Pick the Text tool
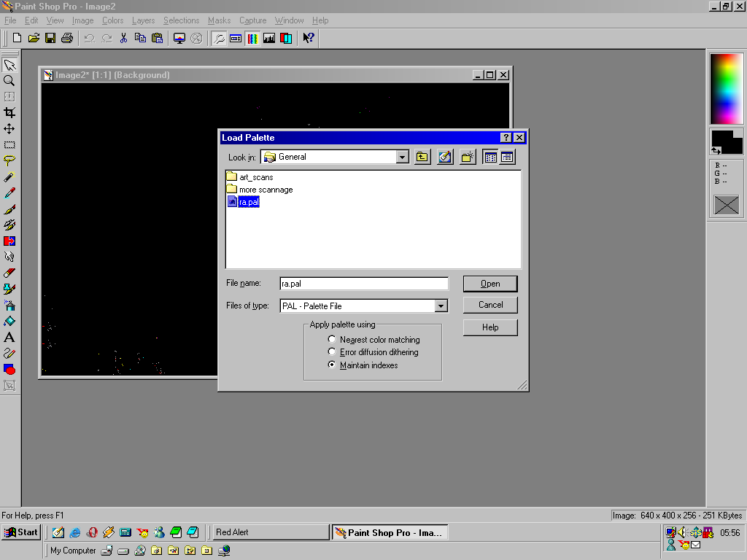 coord(9,337)
